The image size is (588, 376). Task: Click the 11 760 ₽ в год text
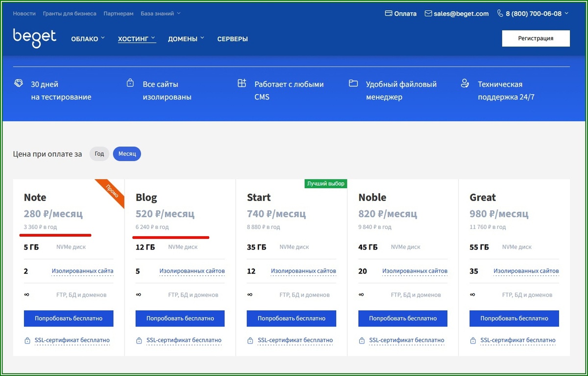[488, 227]
